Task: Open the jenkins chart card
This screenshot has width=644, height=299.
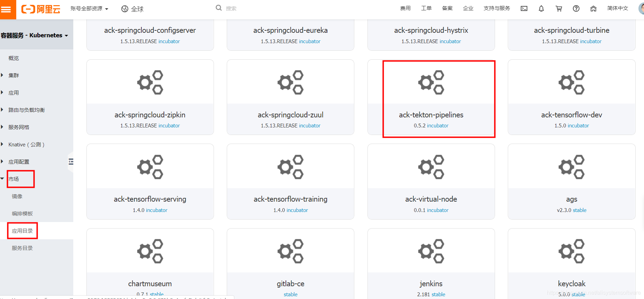Action: tap(431, 263)
